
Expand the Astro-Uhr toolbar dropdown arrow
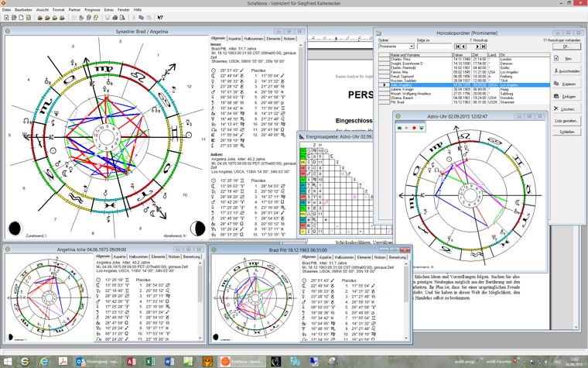pyautogui.click(x=422, y=128)
